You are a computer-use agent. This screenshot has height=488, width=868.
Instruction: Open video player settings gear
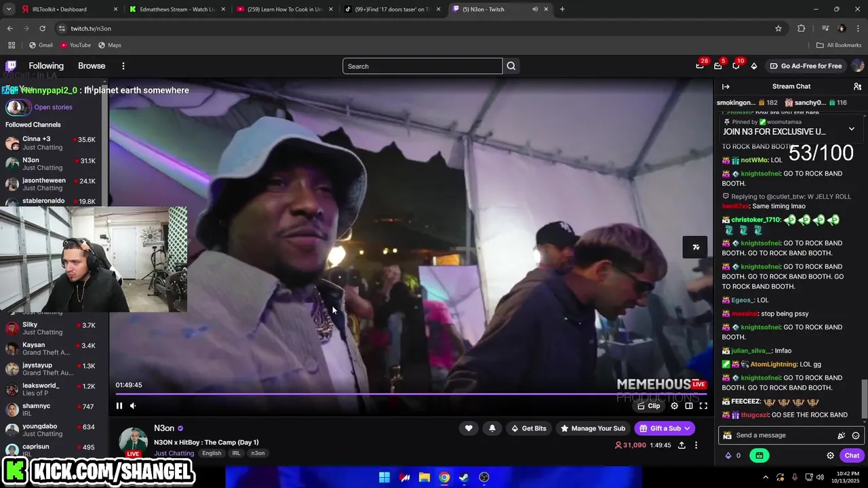click(674, 406)
